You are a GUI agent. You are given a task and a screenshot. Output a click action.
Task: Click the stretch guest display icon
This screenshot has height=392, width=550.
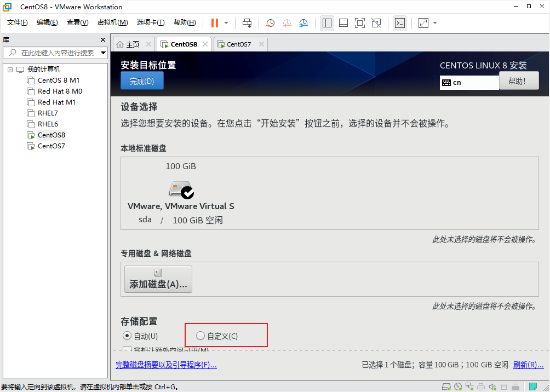[x=423, y=23]
